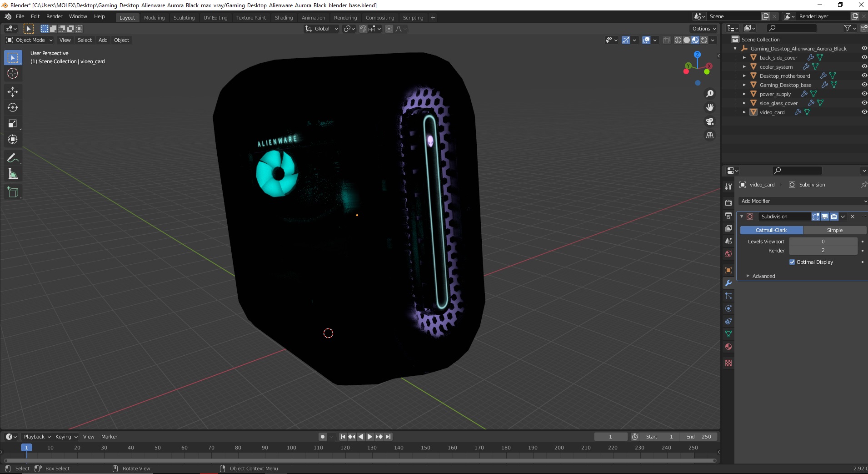The height and width of the screenshot is (474, 868).
Task: Adjust the Levels Viewport value field
Action: point(823,242)
